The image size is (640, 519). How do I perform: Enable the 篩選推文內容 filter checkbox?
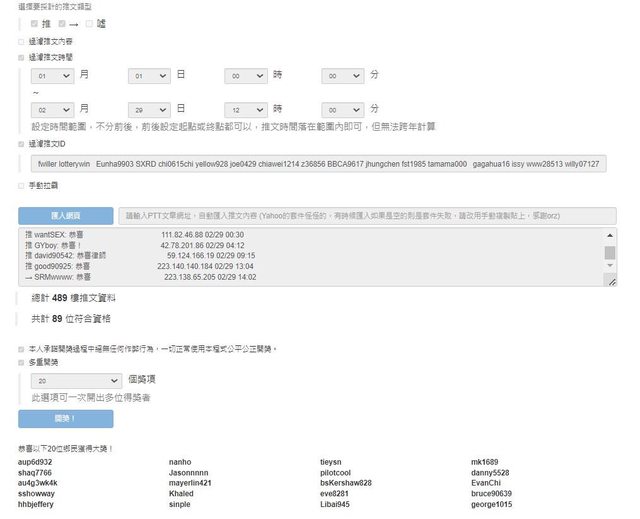point(22,42)
